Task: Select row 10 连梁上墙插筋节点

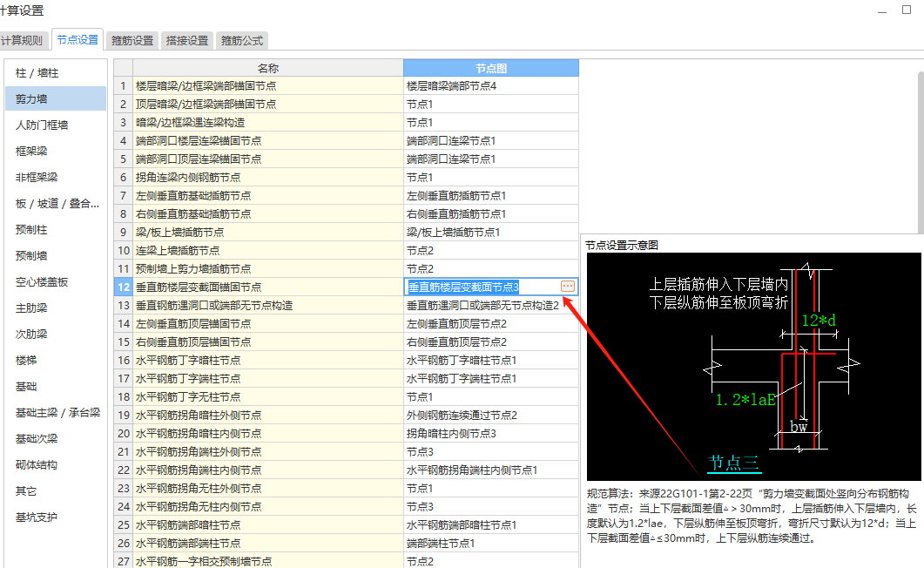Action: point(268,250)
